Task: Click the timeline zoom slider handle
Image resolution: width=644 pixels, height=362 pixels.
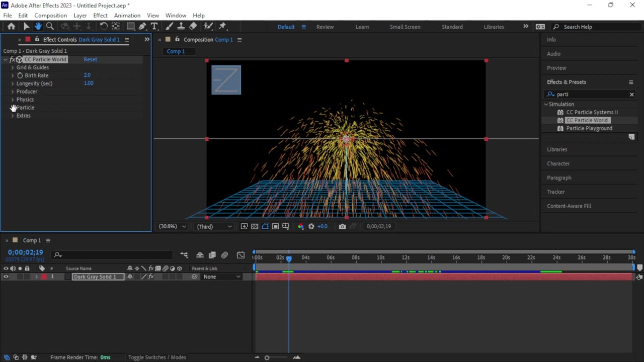Action: click(x=267, y=357)
